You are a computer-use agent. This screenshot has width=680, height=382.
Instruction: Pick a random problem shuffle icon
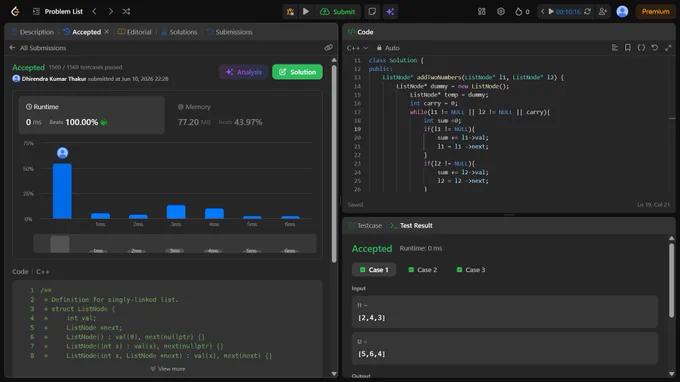point(126,11)
